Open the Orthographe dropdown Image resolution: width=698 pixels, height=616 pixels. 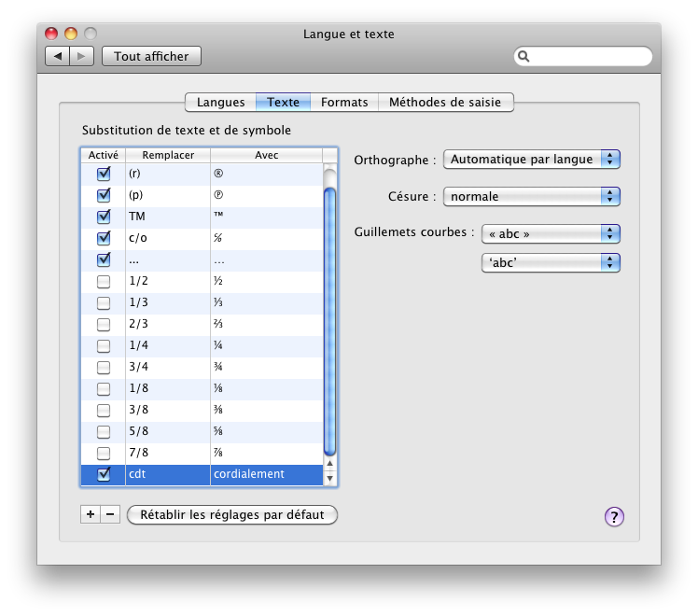pyautogui.click(x=532, y=159)
